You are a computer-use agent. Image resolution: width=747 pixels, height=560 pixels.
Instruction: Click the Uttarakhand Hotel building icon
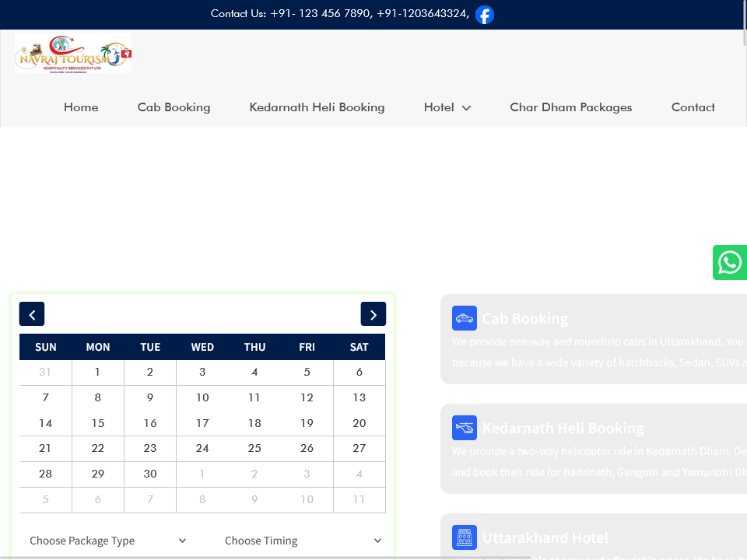coord(465,537)
